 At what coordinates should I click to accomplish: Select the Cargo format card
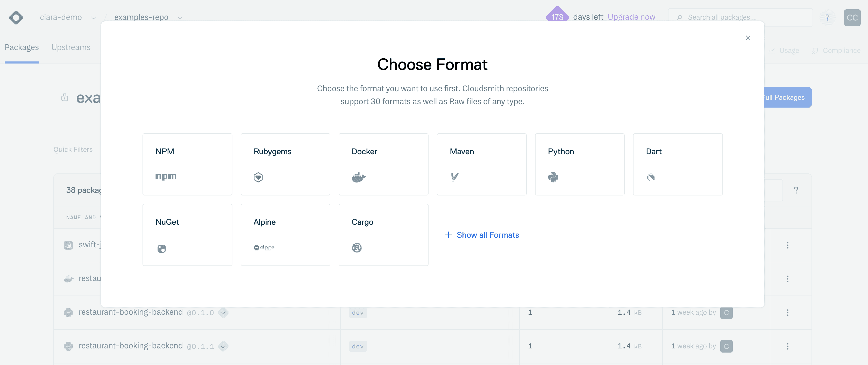tap(383, 235)
